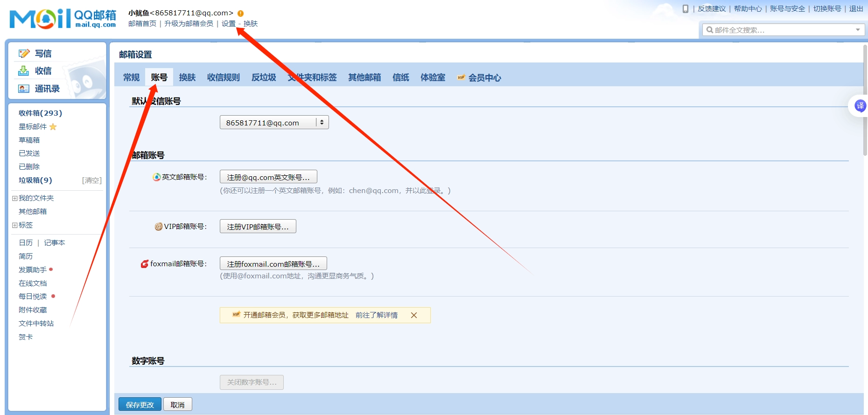
Task: Click 升级为邮箱会员 link
Action: tap(189, 24)
